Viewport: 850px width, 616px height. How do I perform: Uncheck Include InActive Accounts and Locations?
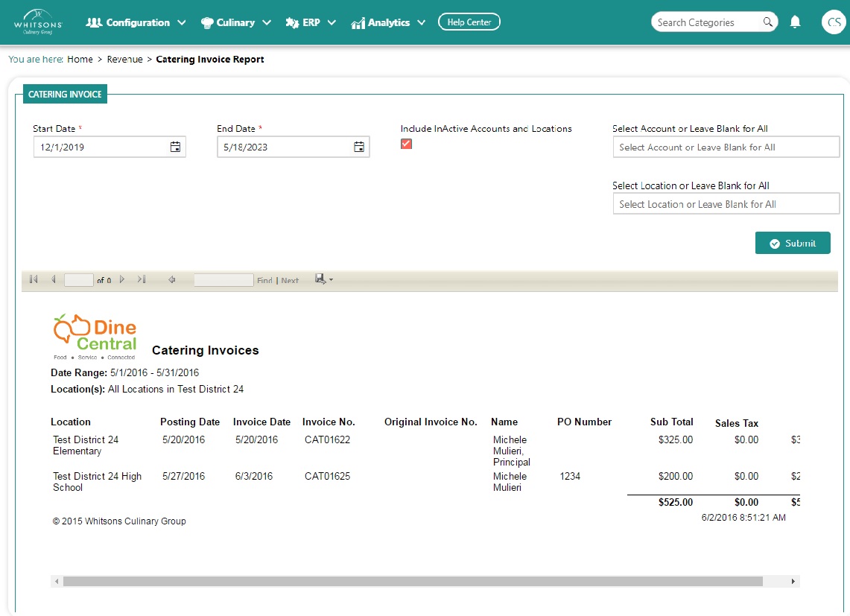pos(406,144)
